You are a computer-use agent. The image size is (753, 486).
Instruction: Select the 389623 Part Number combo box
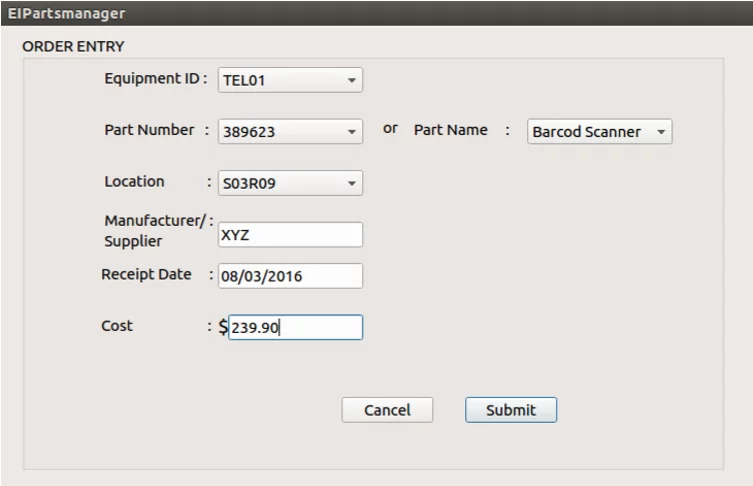pos(290,132)
